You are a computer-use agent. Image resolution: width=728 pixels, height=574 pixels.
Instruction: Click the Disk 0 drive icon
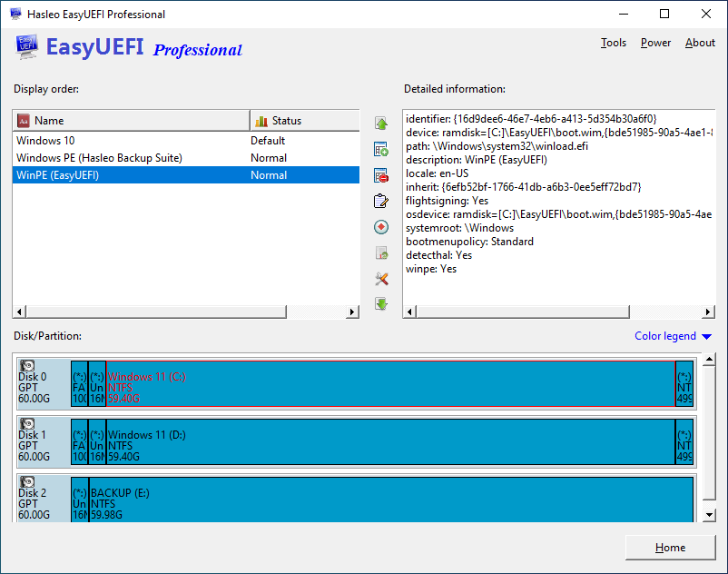click(27, 365)
